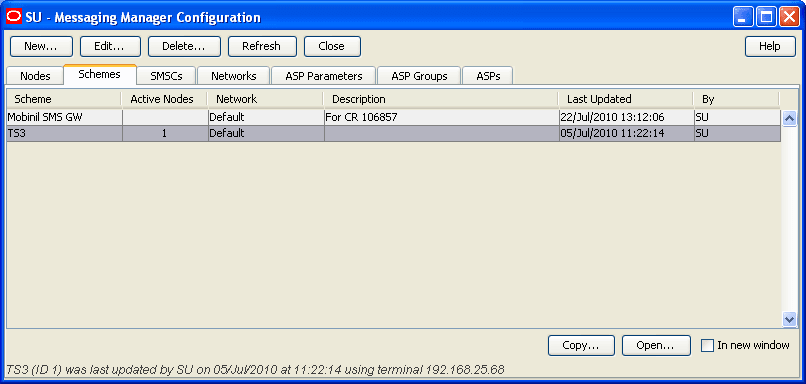806x384 pixels.
Task: Click the Network column header
Action: tap(265, 99)
